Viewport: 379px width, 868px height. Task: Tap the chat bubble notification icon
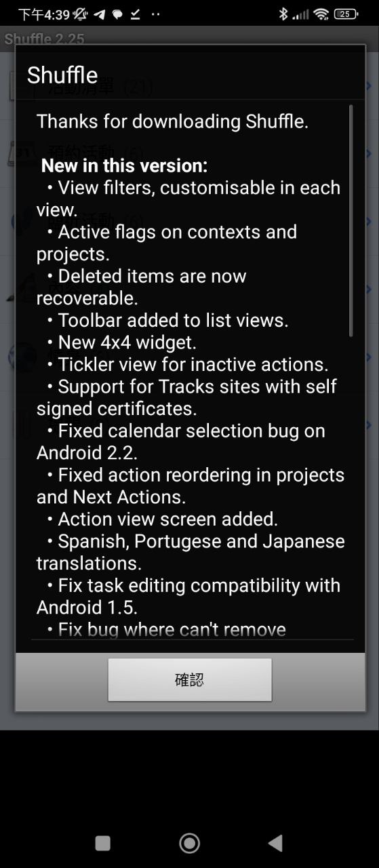point(117,14)
